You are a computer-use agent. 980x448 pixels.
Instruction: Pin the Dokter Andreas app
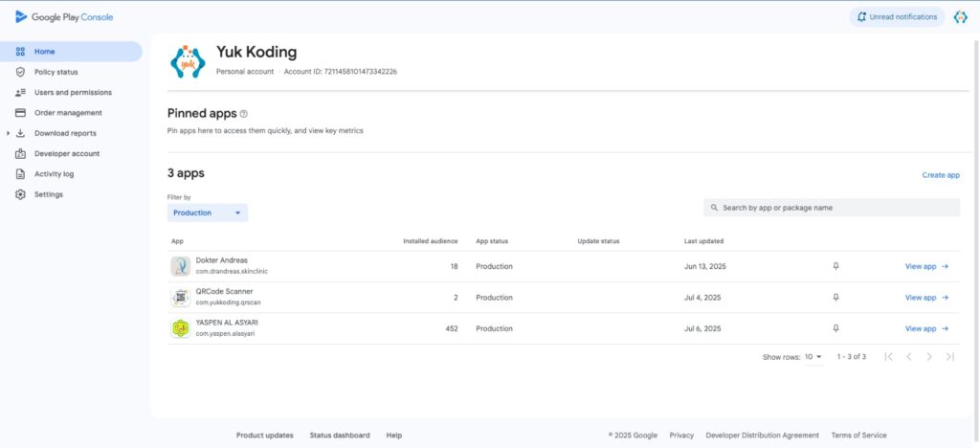click(835, 266)
